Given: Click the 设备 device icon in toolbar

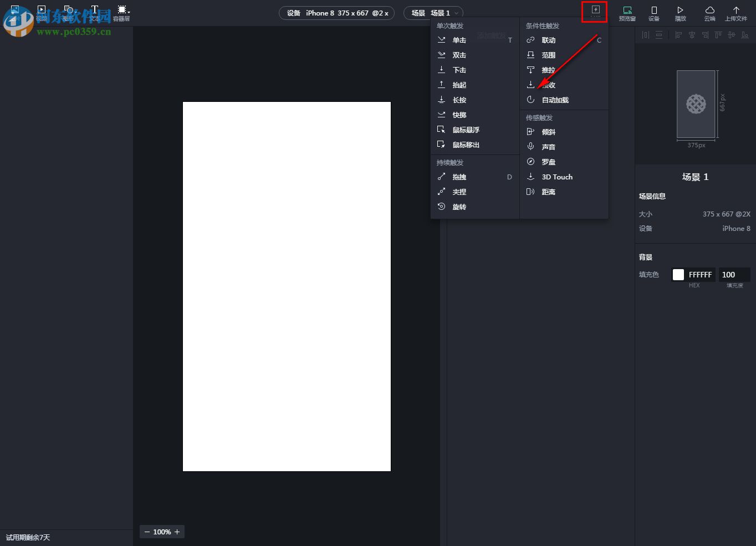Looking at the screenshot, I should 654,10.
